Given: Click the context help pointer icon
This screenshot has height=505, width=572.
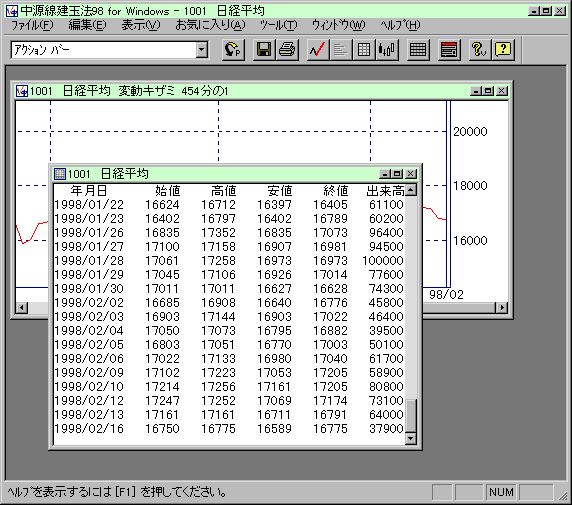Looking at the screenshot, I should [x=479, y=49].
